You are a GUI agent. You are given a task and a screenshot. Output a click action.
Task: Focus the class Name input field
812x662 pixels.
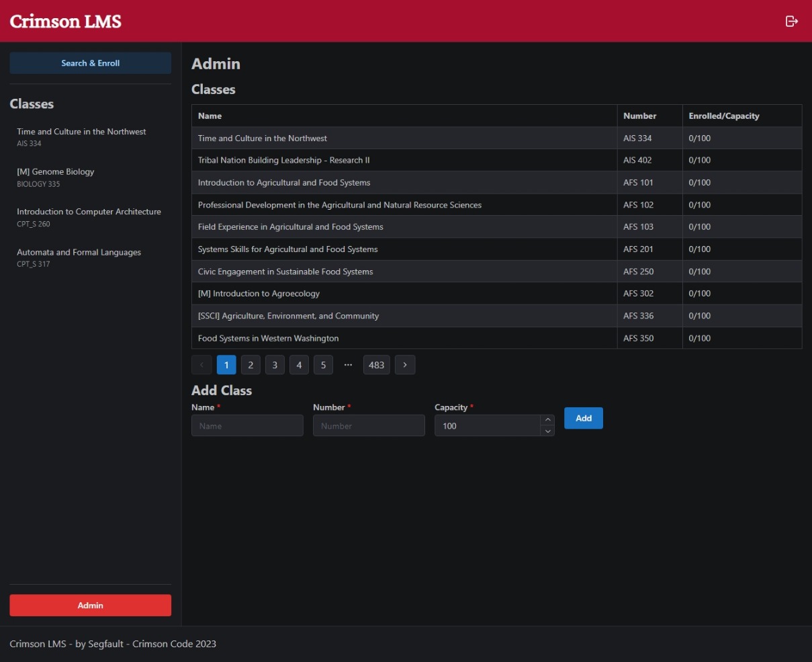tap(247, 425)
